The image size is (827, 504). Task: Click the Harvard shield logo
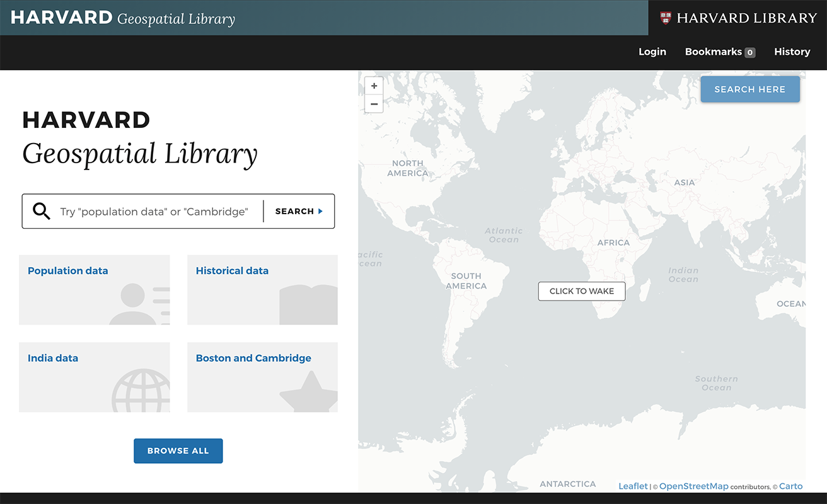pos(666,18)
